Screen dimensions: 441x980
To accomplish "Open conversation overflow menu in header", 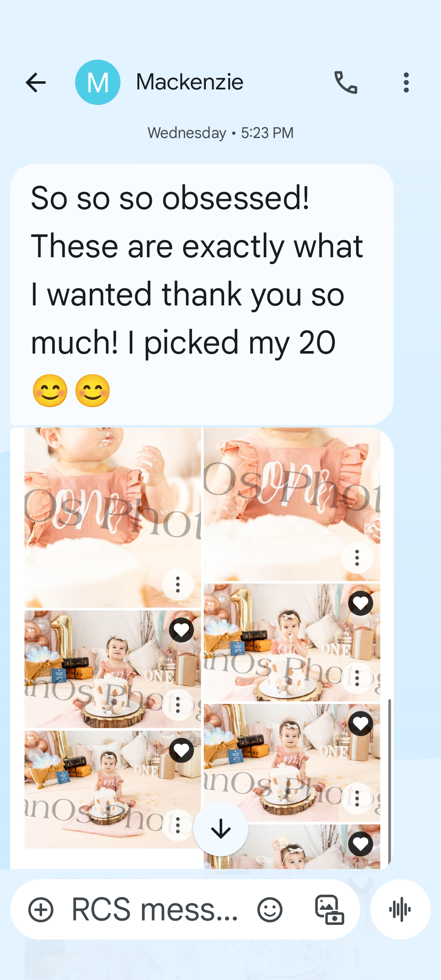I will click(x=406, y=82).
